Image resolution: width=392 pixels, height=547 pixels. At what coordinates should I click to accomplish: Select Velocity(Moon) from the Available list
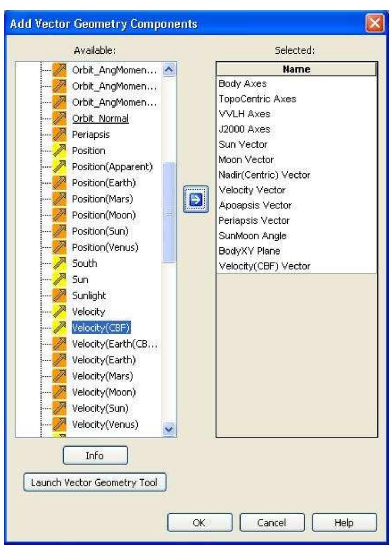(104, 392)
